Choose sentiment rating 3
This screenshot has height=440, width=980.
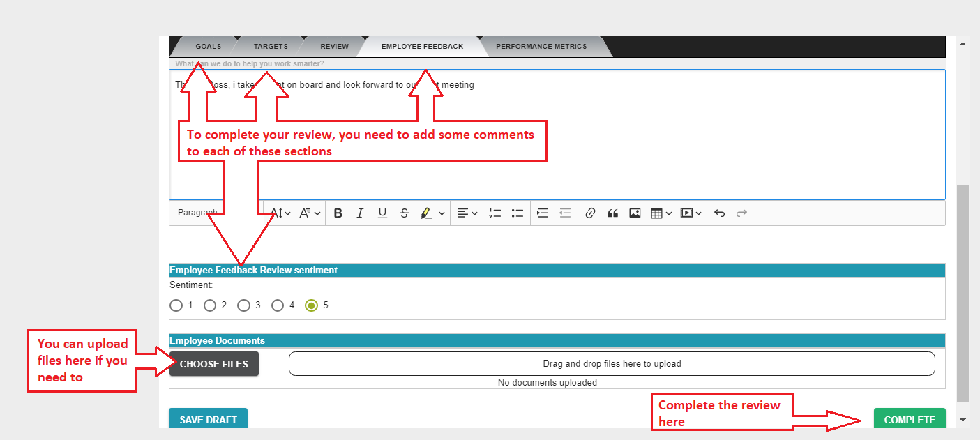[x=243, y=305]
